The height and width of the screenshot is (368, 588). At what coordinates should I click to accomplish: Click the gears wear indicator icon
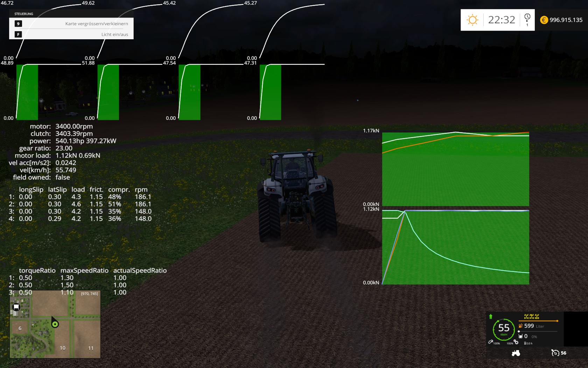click(x=516, y=342)
